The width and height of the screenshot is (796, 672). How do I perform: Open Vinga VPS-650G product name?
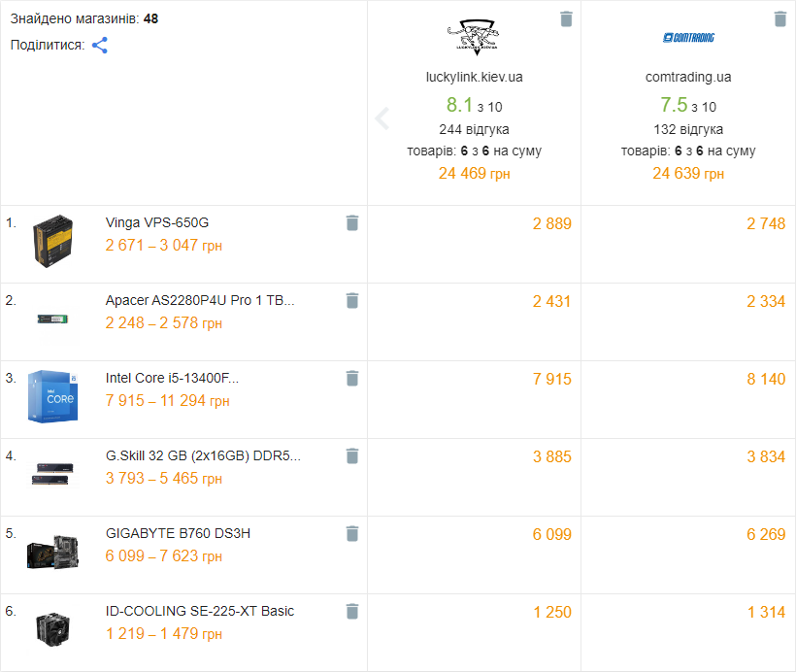(157, 223)
